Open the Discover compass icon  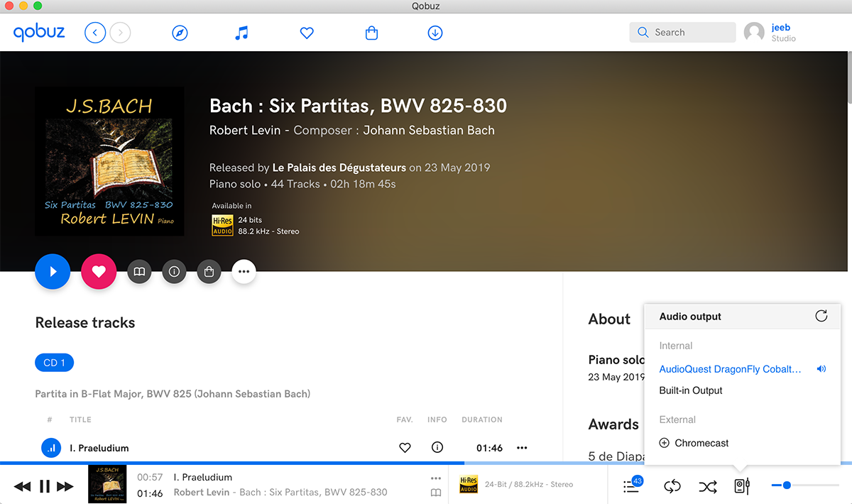coord(180,33)
